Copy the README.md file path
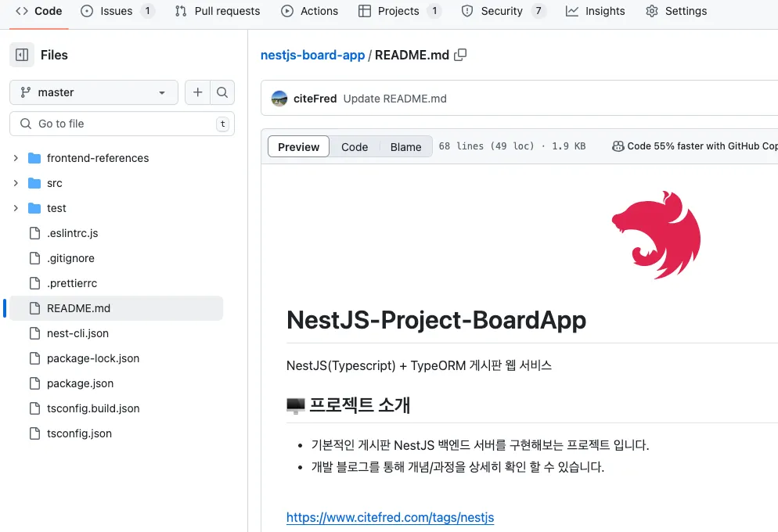This screenshot has height=532, width=778. point(461,55)
